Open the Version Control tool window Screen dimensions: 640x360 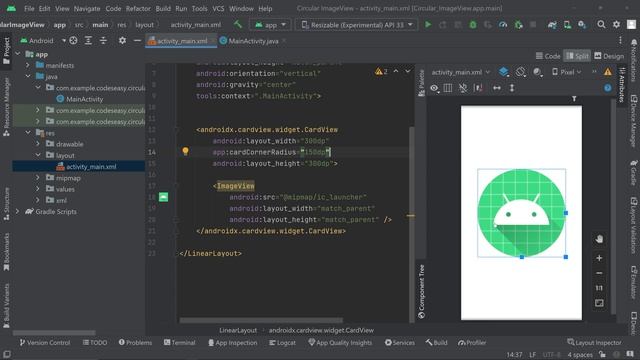pos(44,342)
